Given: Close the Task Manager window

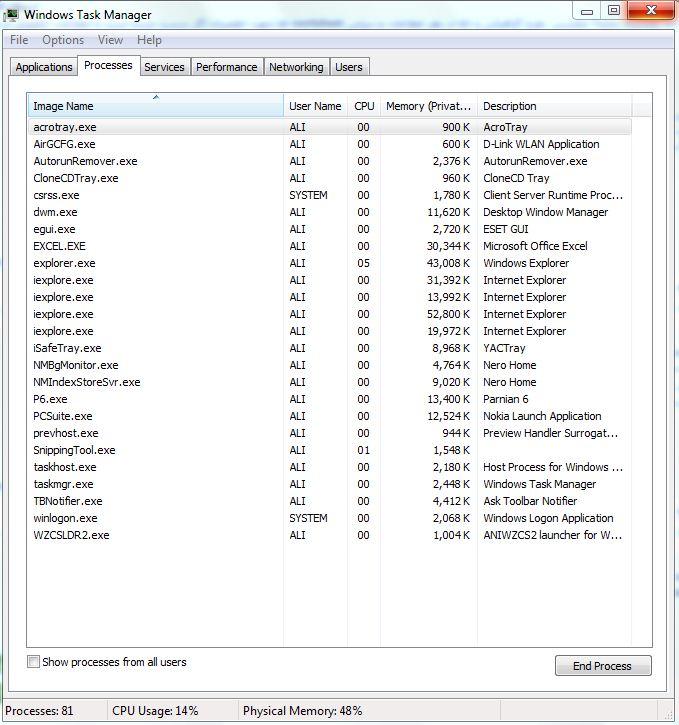Looking at the screenshot, I should (x=651, y=11).
